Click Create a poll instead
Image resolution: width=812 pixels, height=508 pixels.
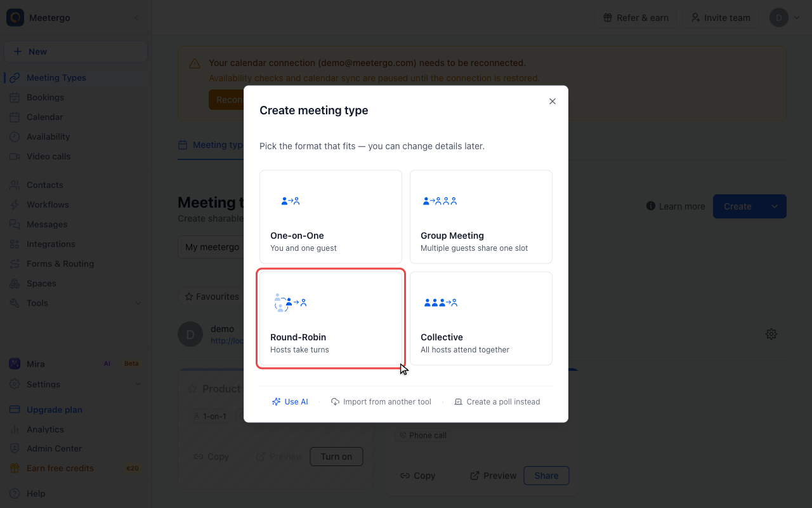point(497,402)
